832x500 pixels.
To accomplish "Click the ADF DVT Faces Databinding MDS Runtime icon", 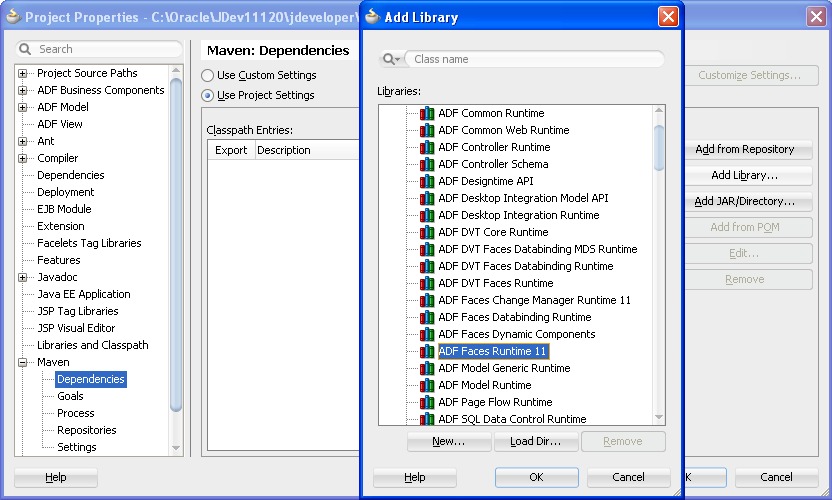I will [x=427, y=249].
